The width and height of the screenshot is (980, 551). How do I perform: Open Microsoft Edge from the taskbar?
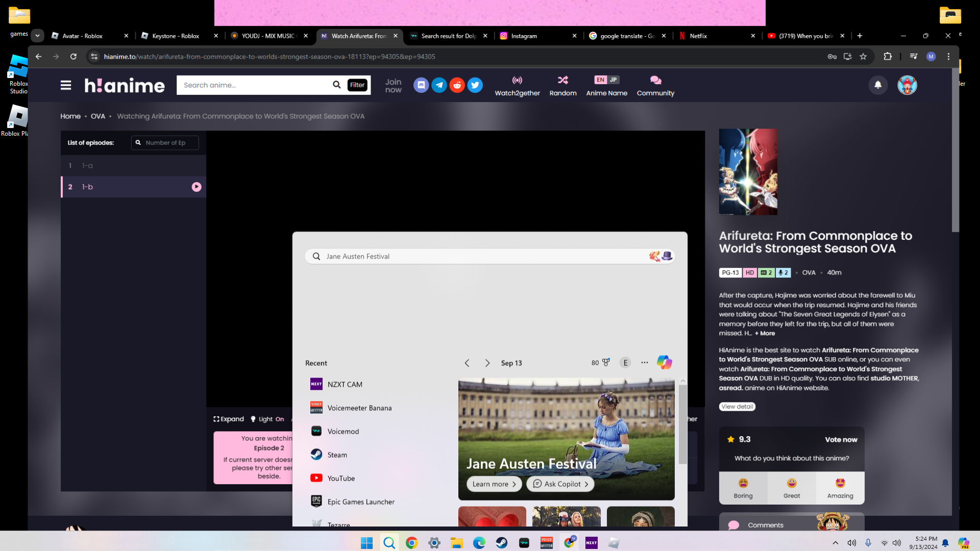[479, 543]
